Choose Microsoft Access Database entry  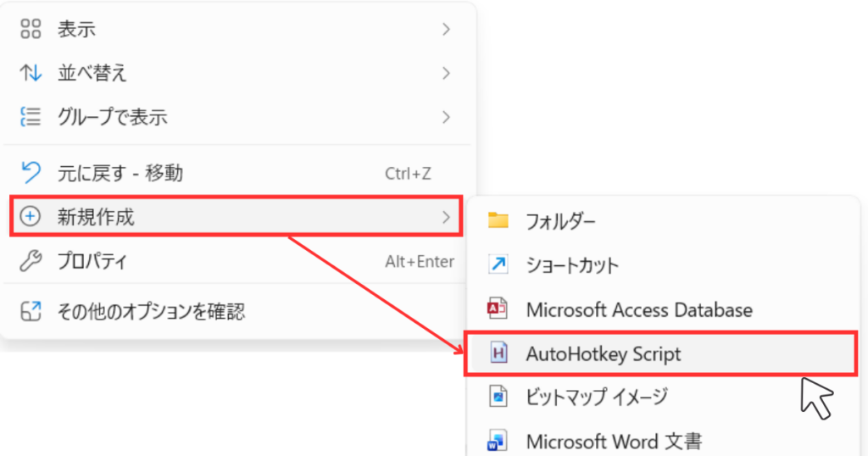click(x=638, y=309)
